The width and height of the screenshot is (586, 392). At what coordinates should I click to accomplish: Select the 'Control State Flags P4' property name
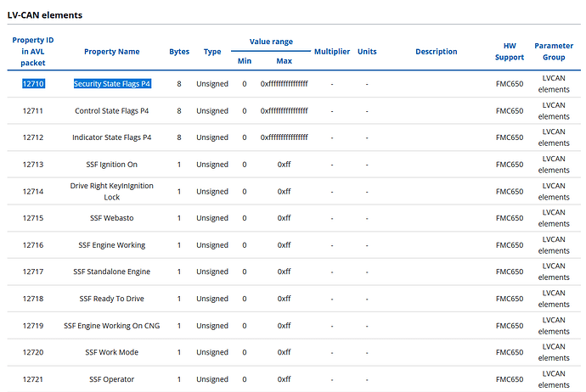tap(112, 111)
